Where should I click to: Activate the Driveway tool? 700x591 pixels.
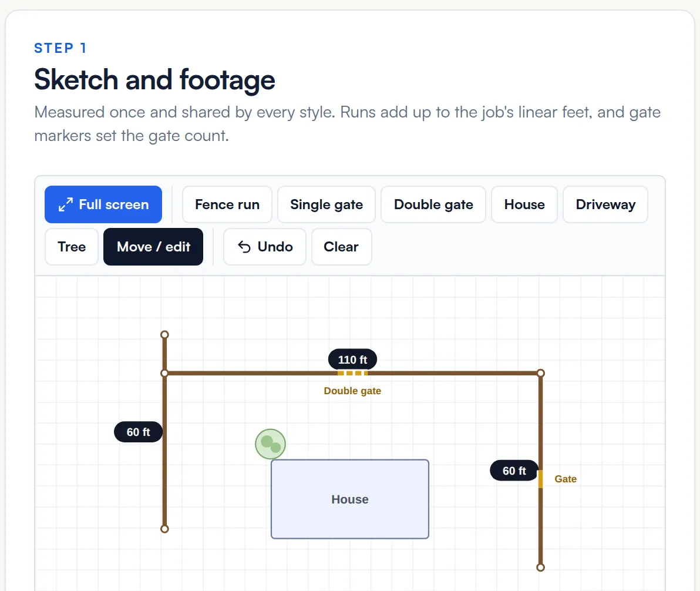pos(605,204)
